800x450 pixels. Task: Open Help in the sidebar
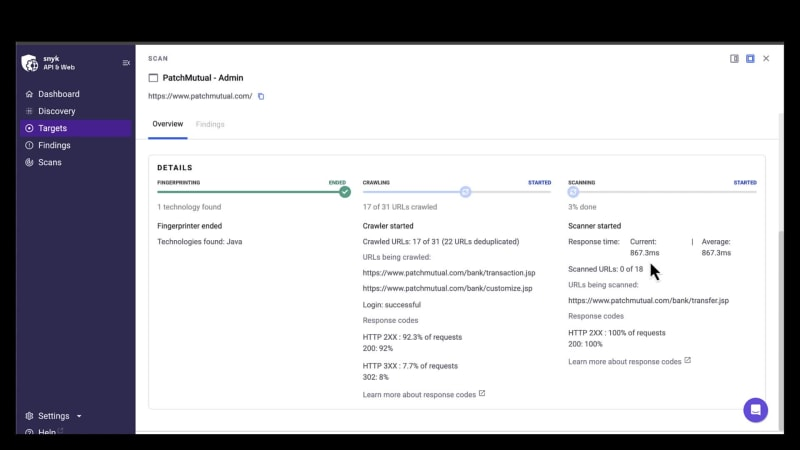pyautogui.click(x=46, y=432)
